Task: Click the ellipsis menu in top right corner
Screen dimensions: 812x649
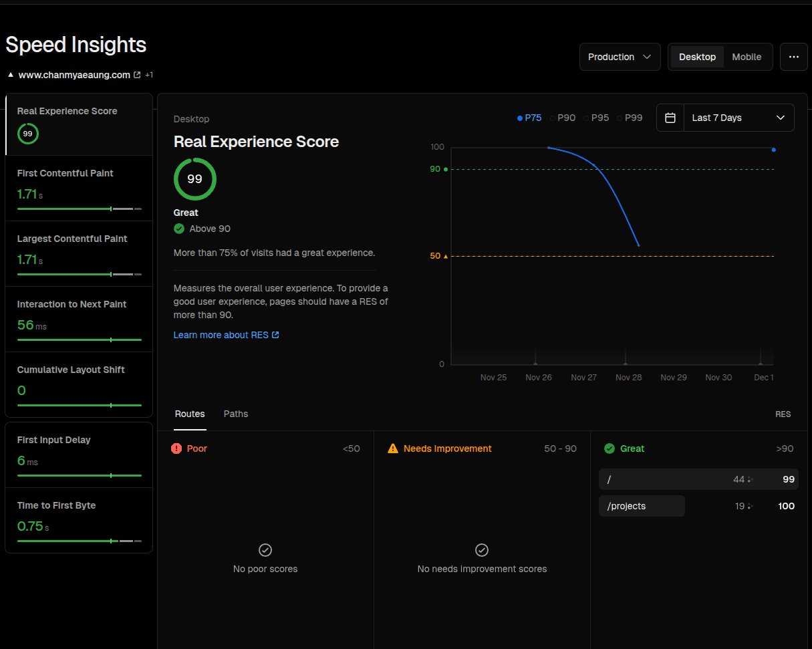Action: [794, 57]
